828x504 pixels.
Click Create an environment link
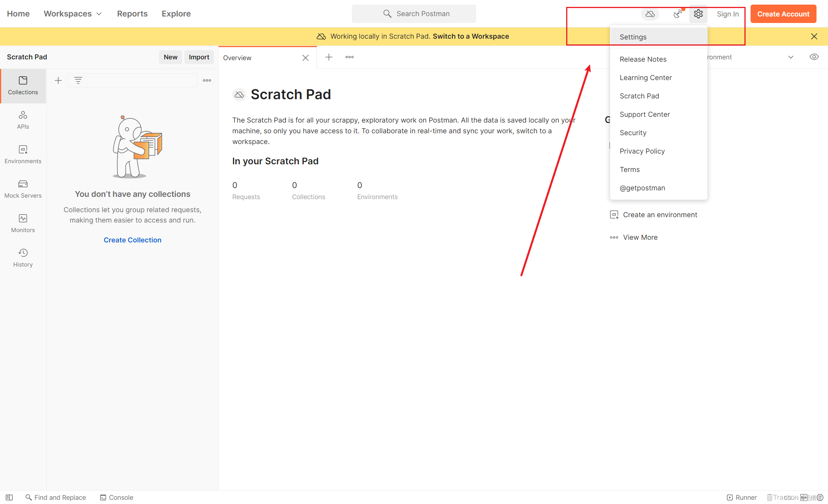tap(654, 214)
